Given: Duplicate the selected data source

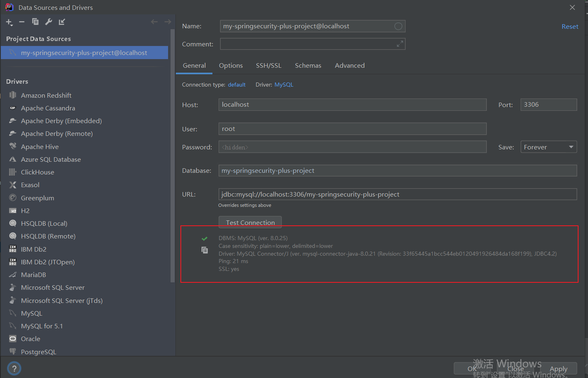Looking at the screenshot, I should [x=35, y=22].
